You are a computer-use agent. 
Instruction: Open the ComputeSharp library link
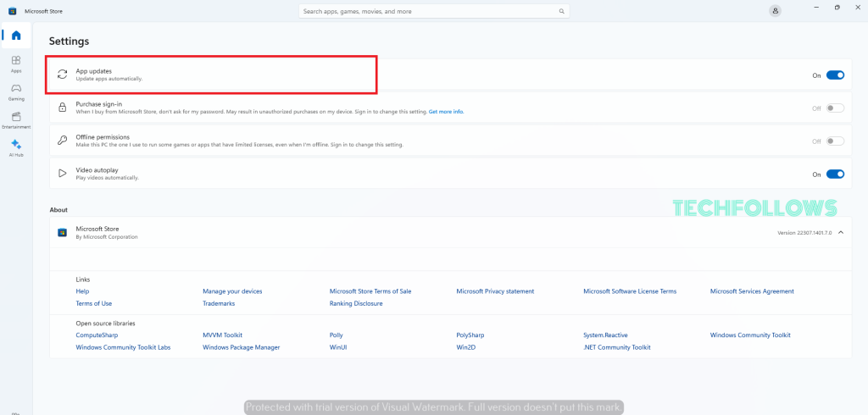pyautogui.click(x=97, y=335)
